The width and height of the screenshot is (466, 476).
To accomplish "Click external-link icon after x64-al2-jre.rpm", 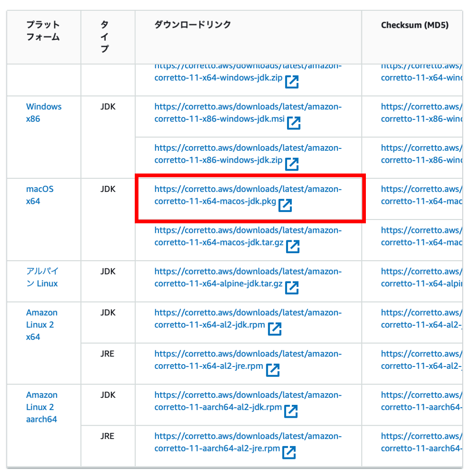I will pyautogui.click(x=272, y=370).
